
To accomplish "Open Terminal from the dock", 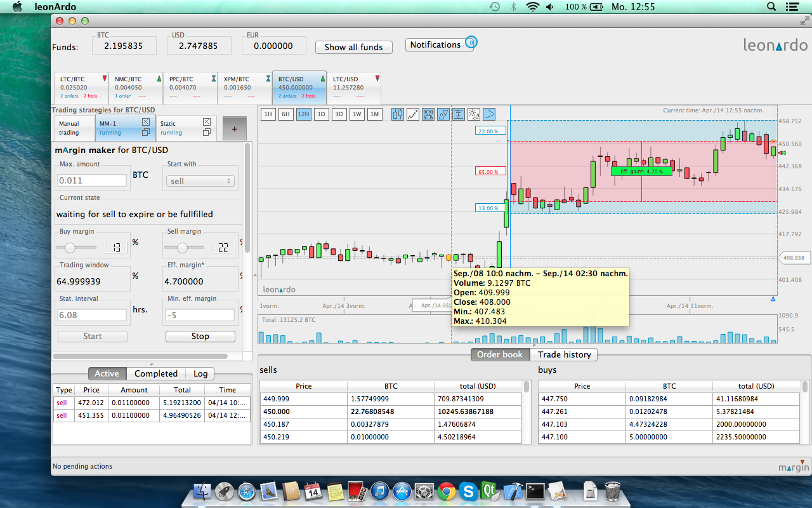I will tap(535, 491).
